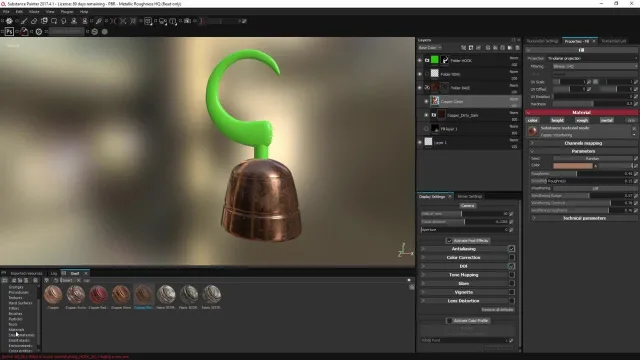Screen dimensions: 640x360
Task: Switch to the Viewer Settings tab
Action: pos(470,196)
